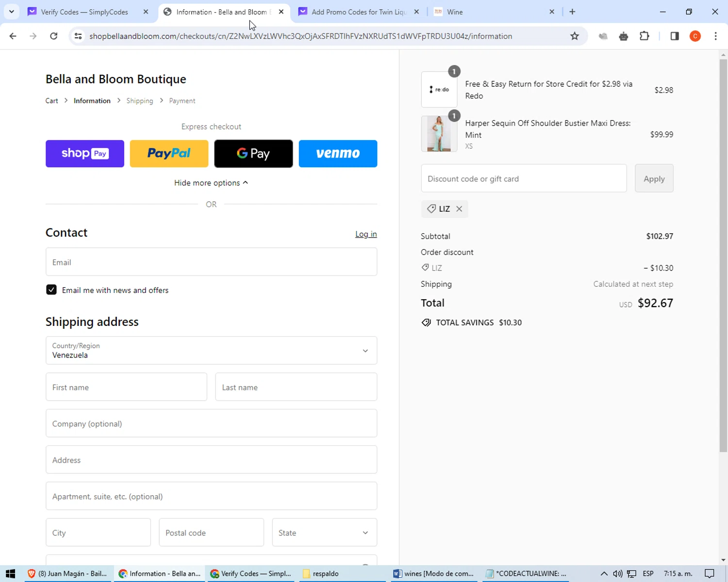The image size is (728, 582).
Task: Click the ESP keyboard language indicator
Action: click(x=648, y=573)
